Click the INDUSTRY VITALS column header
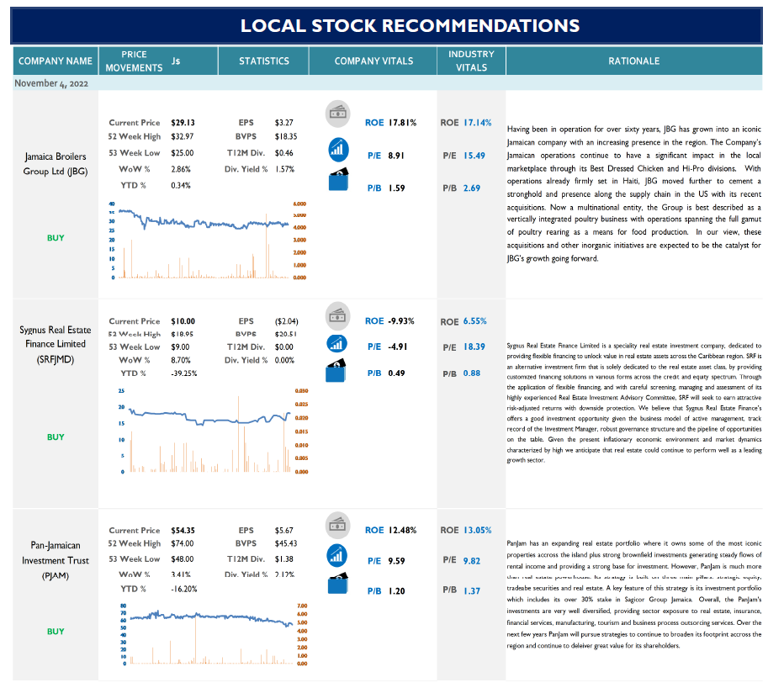 472,61
